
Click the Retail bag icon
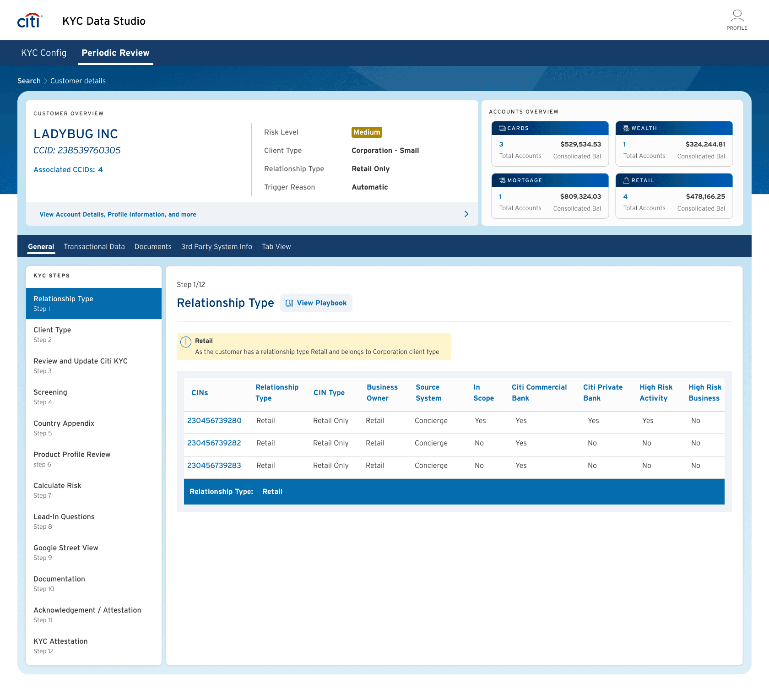tap(626, 180)
